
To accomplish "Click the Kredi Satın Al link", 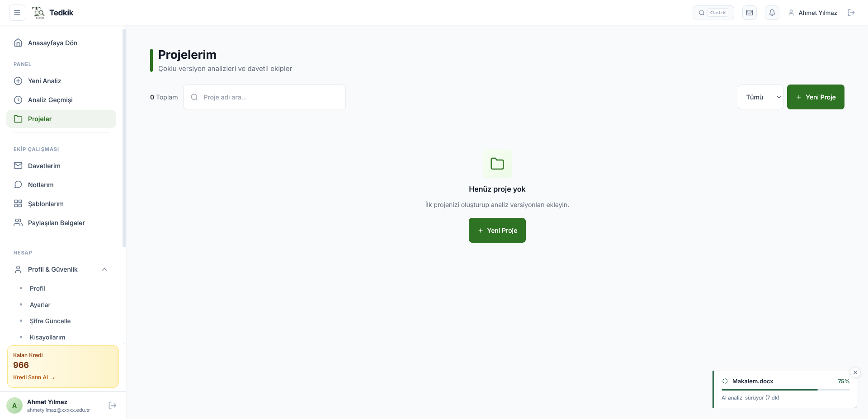I will point(34,377).
